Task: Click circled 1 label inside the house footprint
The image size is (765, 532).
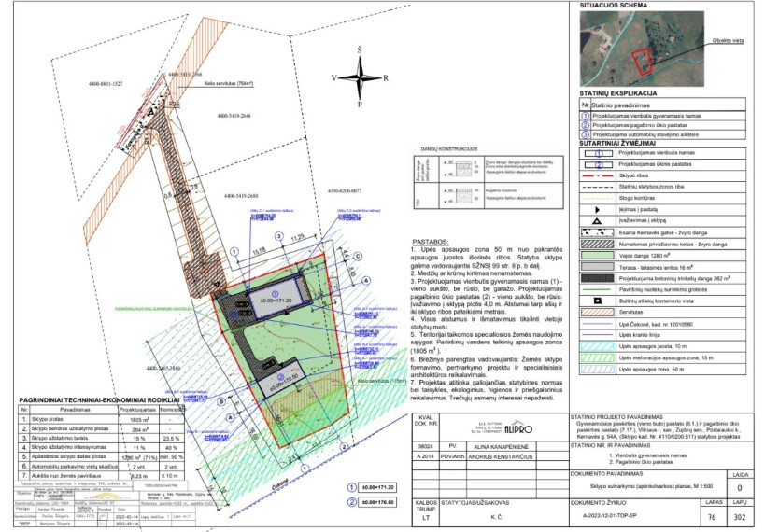Action: click(x=275, y=293)
